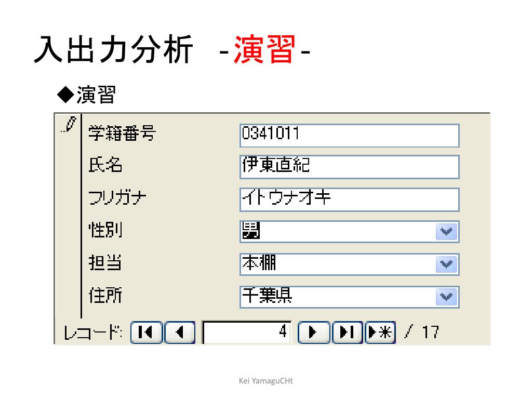Expand the 担当 dropdown list
The image size is (532, 399).
[446, 264]
